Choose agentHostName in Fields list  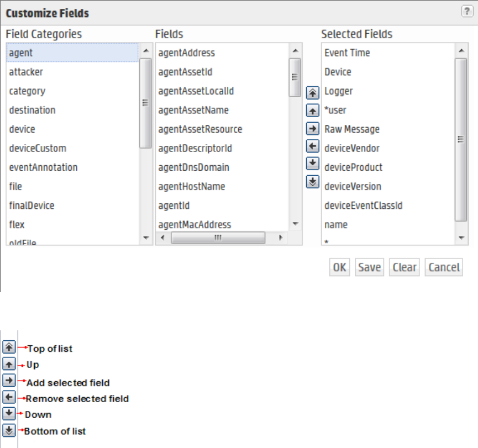[x=192, y=186]
